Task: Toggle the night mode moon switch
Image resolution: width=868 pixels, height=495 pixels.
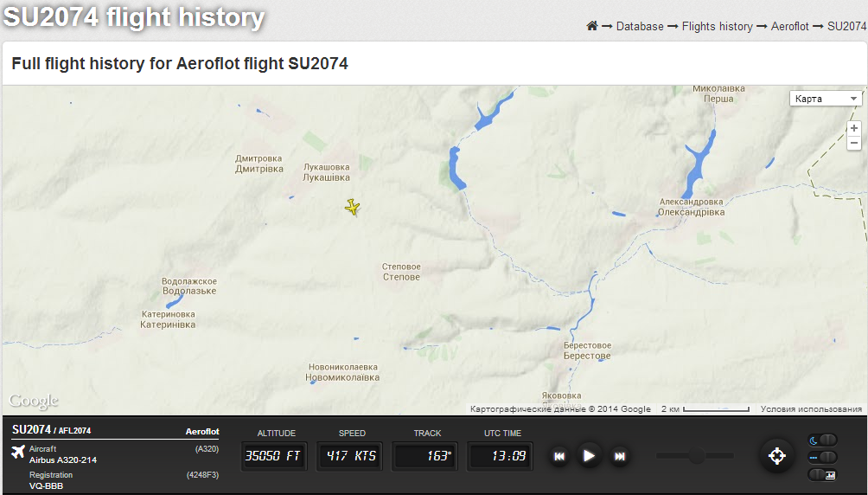Action: (822, 440)
